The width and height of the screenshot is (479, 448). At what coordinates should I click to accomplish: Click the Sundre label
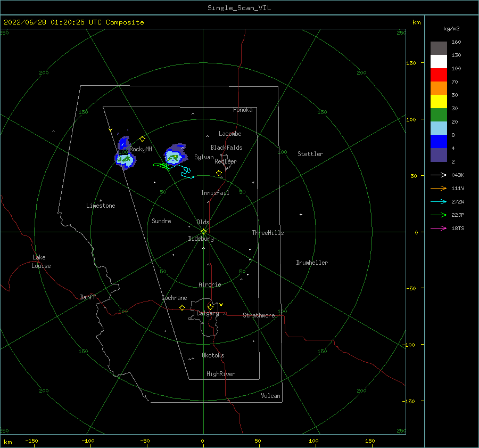(161, 221)
